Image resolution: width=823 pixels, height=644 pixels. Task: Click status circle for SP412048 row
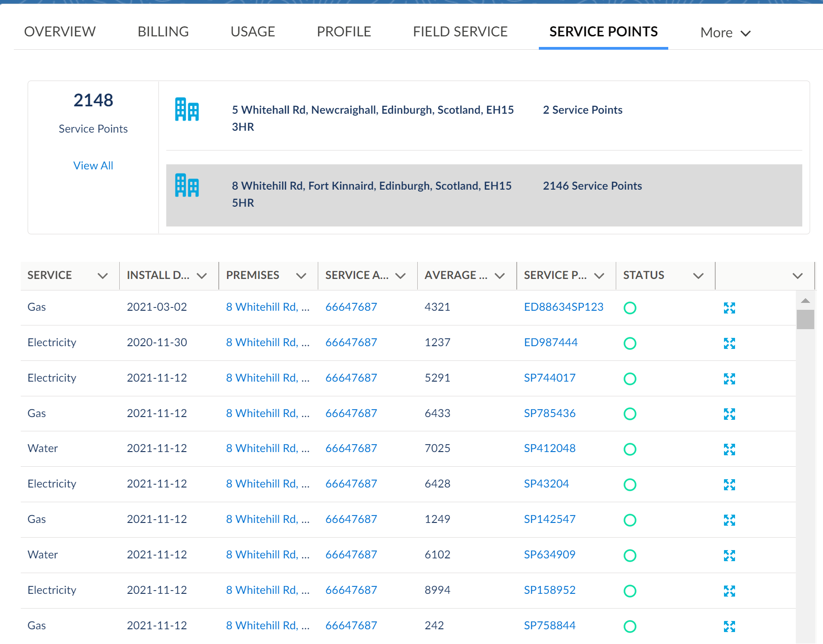click(630, 449)
